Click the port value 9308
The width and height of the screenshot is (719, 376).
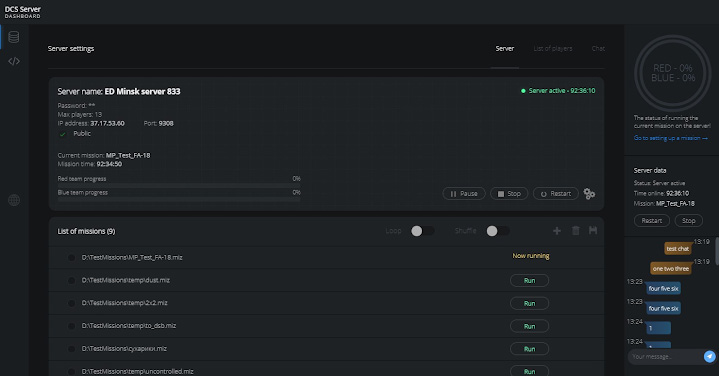[x=166, y=123]
